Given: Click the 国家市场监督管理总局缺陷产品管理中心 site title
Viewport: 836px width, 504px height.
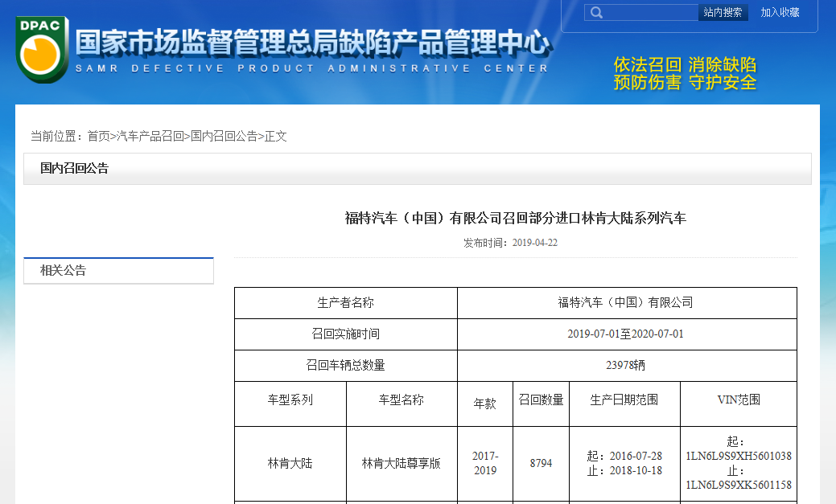Looking at the screenshot, I should 313,42.
